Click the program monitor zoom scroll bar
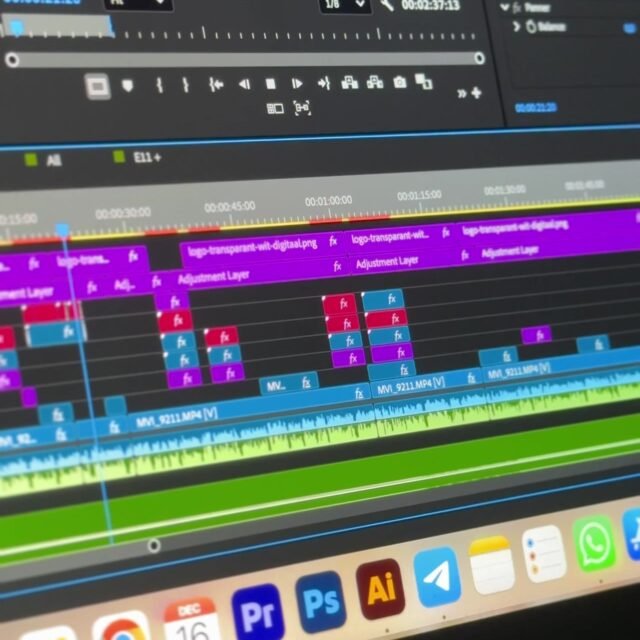 (246, 59)
